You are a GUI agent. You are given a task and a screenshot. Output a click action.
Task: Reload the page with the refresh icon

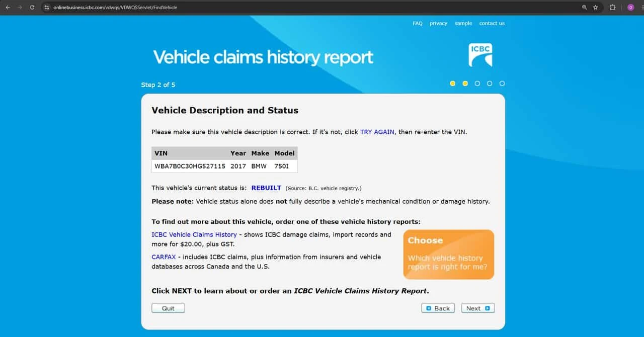click(x=32, y=8)
